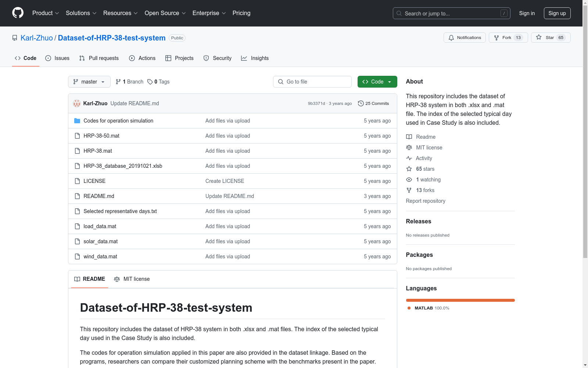The height and width of the screenshot is (368, 588).
Task: Click the Karl-Zhuo avatar in commit row
Action: pyautogui.click(x=77, y=103)
